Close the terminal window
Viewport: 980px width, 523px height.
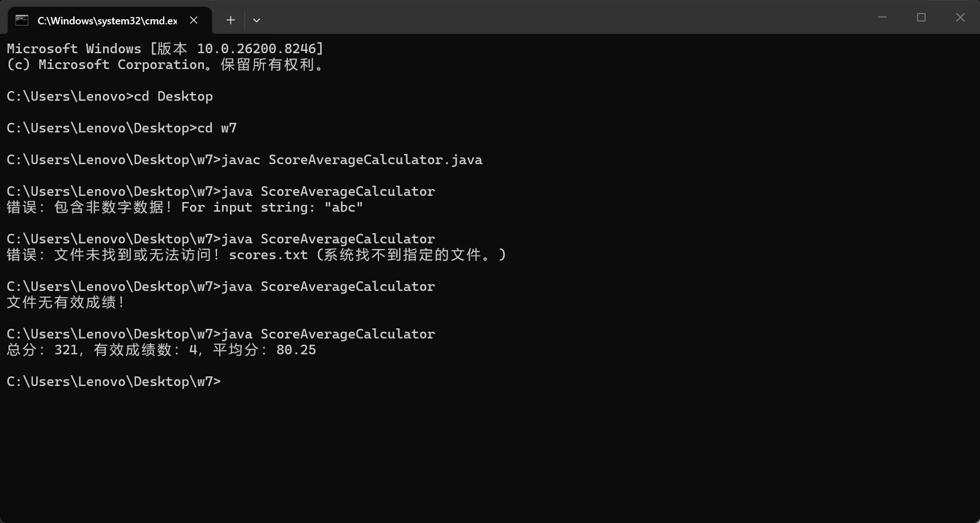960,18
